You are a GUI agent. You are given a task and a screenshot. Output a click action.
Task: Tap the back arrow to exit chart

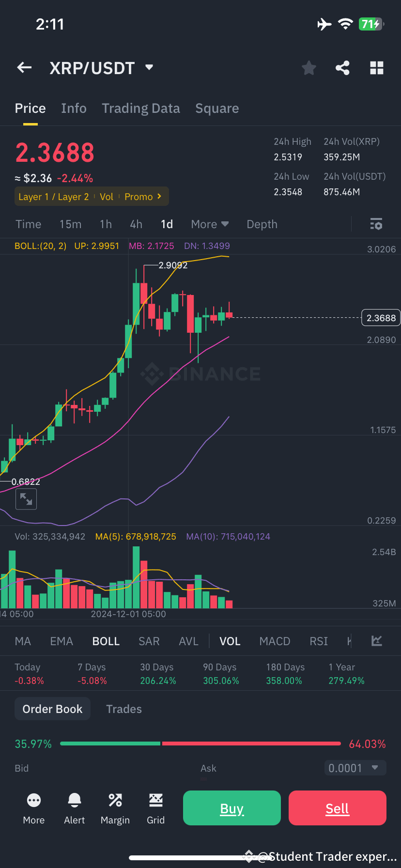pyautogui.click(x=24, y=67)
